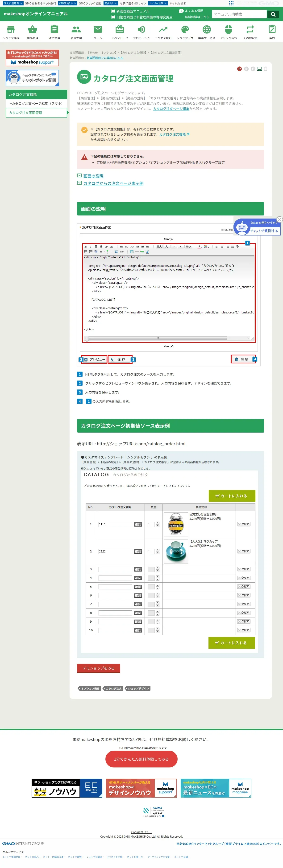
Task: Select the オプション機能 tag
Action: click(x=89, y=688)
